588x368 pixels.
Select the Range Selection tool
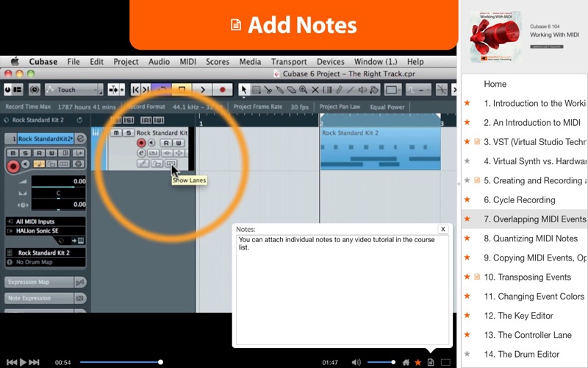(x=257, y=90)
